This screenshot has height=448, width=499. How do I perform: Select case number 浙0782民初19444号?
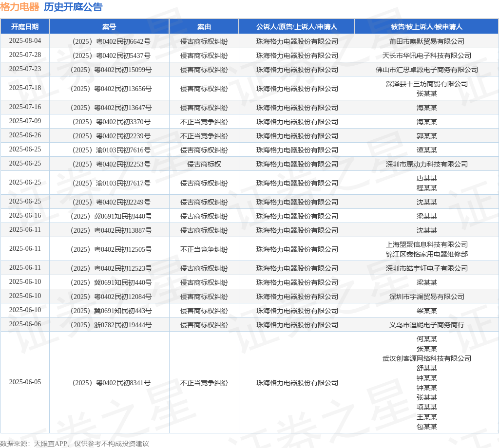[111, 325]
